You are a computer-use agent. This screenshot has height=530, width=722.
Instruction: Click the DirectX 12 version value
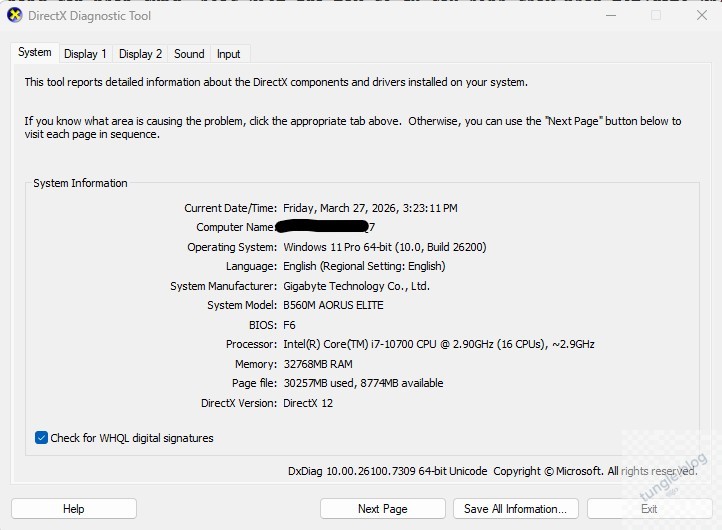click(308, 403)
